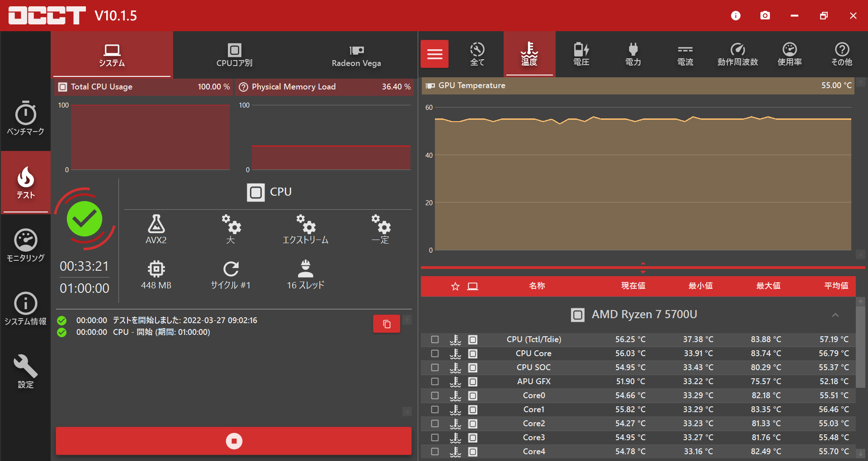
Task: Select the 動作周波数 frequency tab
Action: [x=738, y=54]
